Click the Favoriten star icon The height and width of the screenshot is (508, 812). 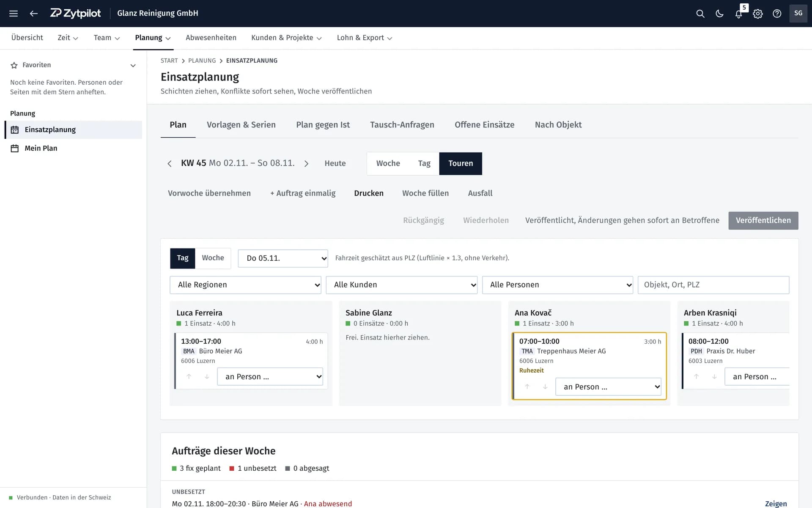pos(14,65)
